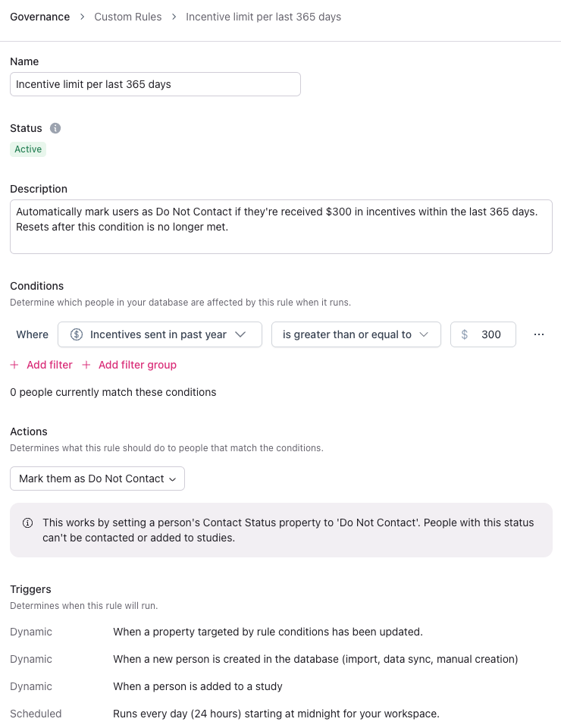
Task: Navigate to Custom Rules breadcrumb
Action: (x=127, y=17)
